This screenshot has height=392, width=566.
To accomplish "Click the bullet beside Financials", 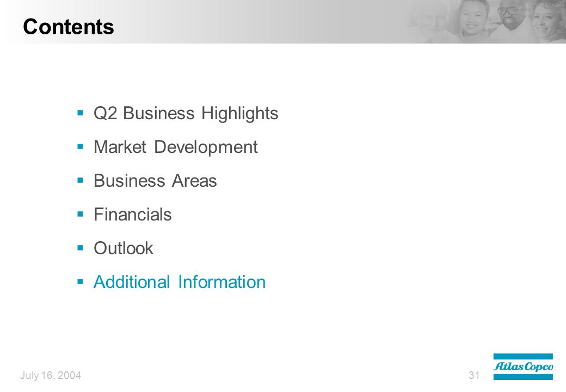I will [80, 215].
